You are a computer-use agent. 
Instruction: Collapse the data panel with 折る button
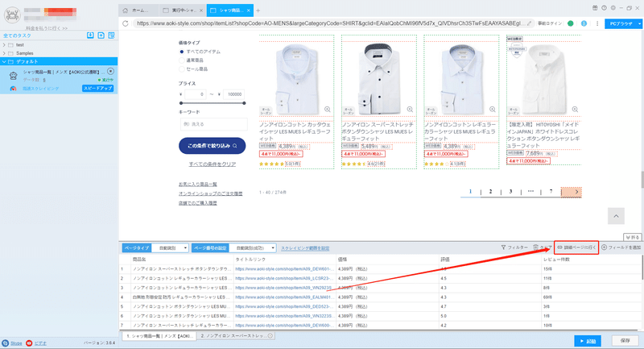coord(632,237)
